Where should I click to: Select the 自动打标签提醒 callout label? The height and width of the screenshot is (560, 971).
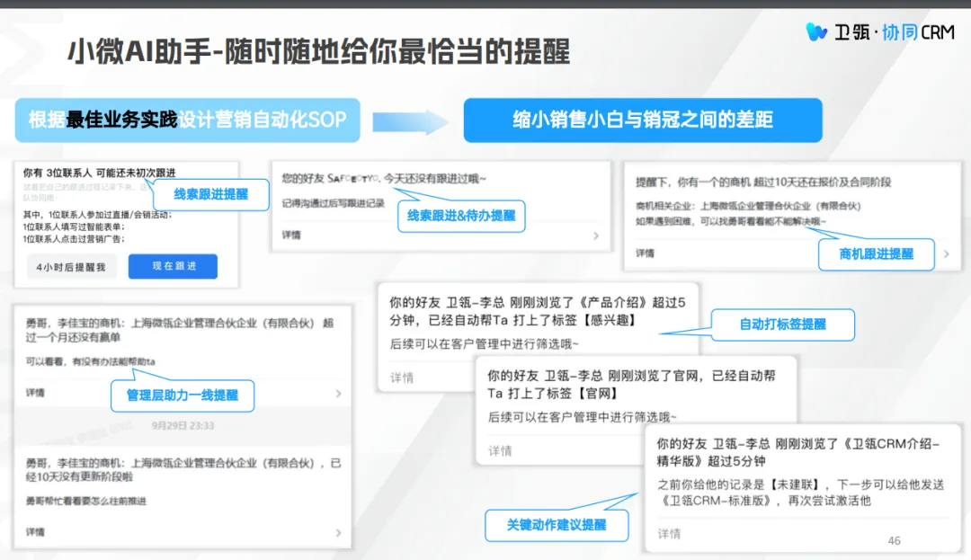click(x=782, y=324)
